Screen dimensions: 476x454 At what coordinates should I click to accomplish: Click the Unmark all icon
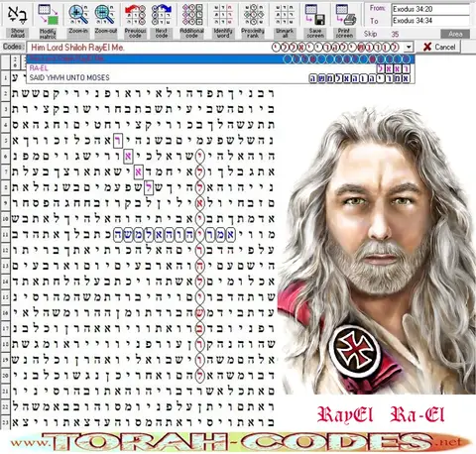(x=285, y=14)
